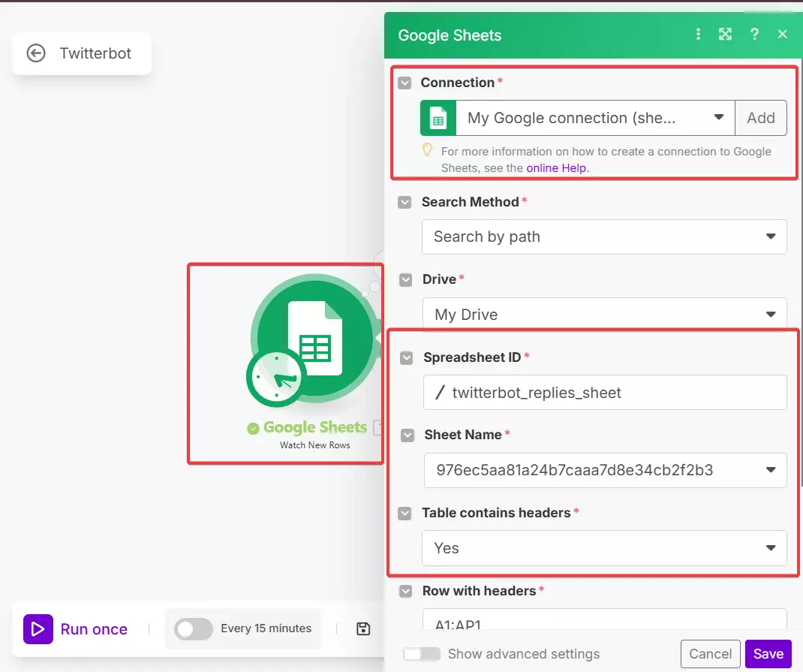This screenshot has height=672, width=803.
Task: Collapse the Spreadsheet ID field toggle
Action: click(x=407, y=358)
